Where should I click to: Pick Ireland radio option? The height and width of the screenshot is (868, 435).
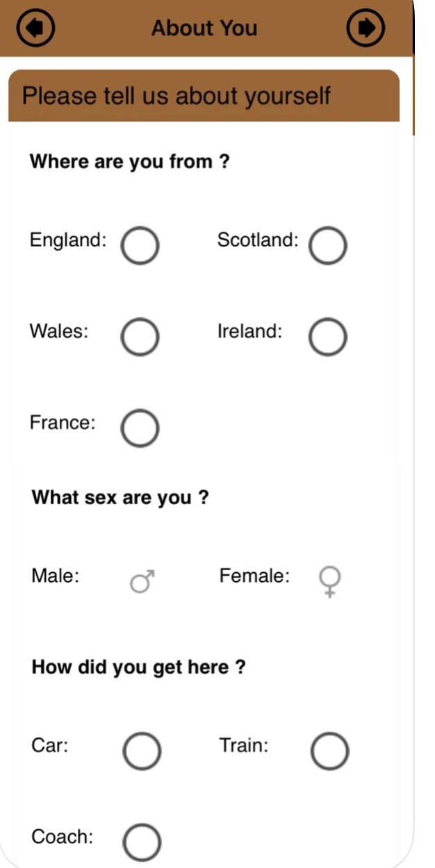tap(327, 337)
